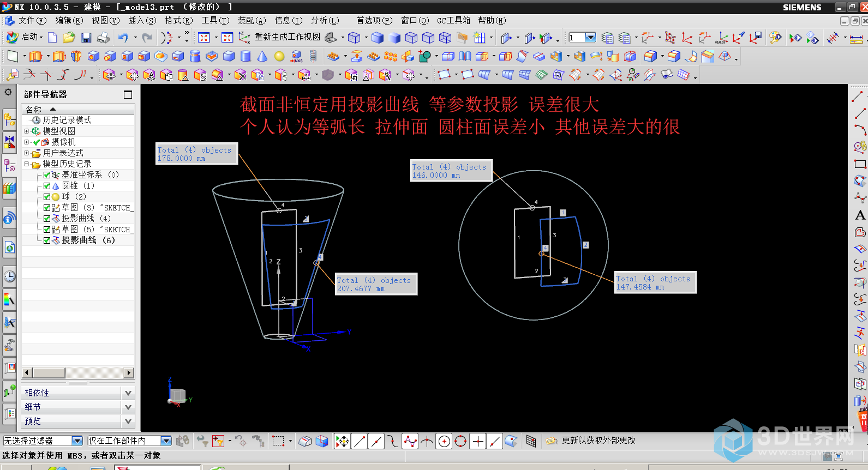The height and width of the screenshot is (470, 868).
Task: Select 历史记录模式 in navigator
Action: pyautogui.click(x=67, y=120)
